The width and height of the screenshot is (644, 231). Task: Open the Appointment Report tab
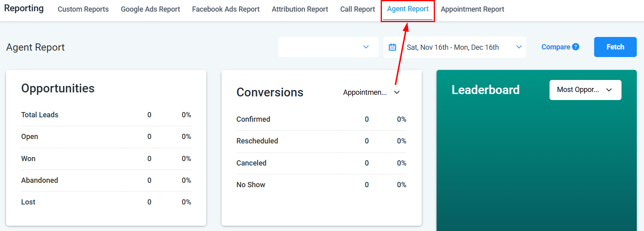click(472, 9)
